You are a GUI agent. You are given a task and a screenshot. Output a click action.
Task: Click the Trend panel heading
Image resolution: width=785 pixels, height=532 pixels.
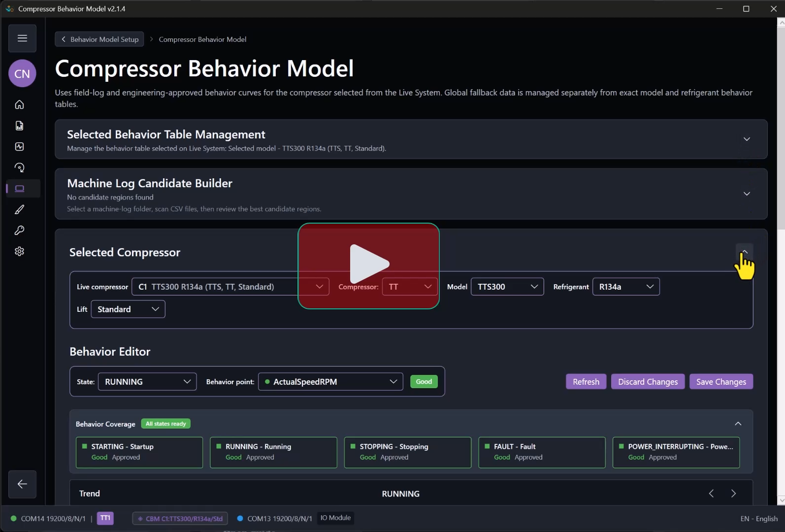point(90,494)
